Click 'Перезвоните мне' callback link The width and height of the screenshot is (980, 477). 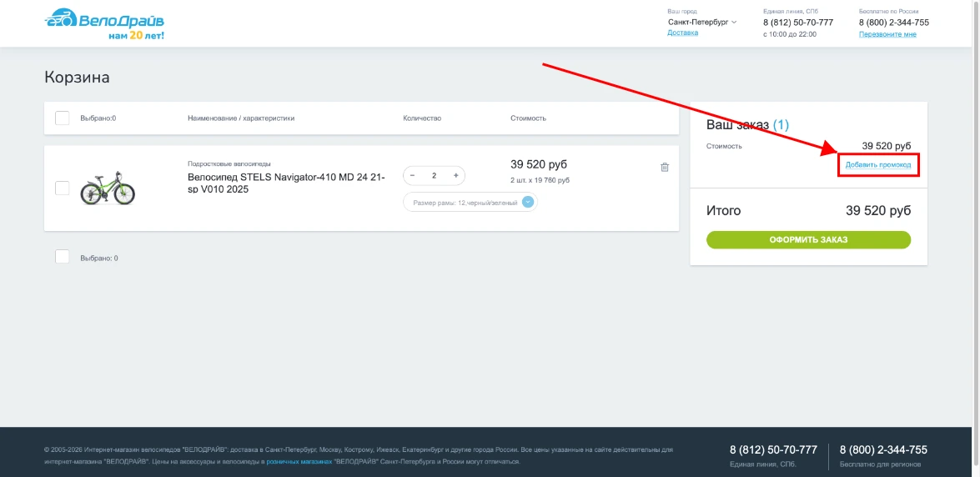tap(887, 34)
